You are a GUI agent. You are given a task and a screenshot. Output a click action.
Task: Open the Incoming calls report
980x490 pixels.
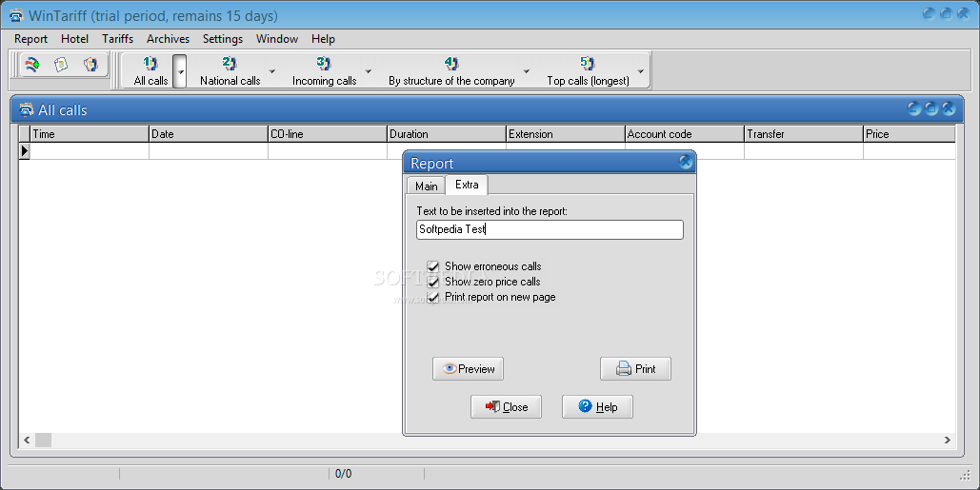click(324, 71)
